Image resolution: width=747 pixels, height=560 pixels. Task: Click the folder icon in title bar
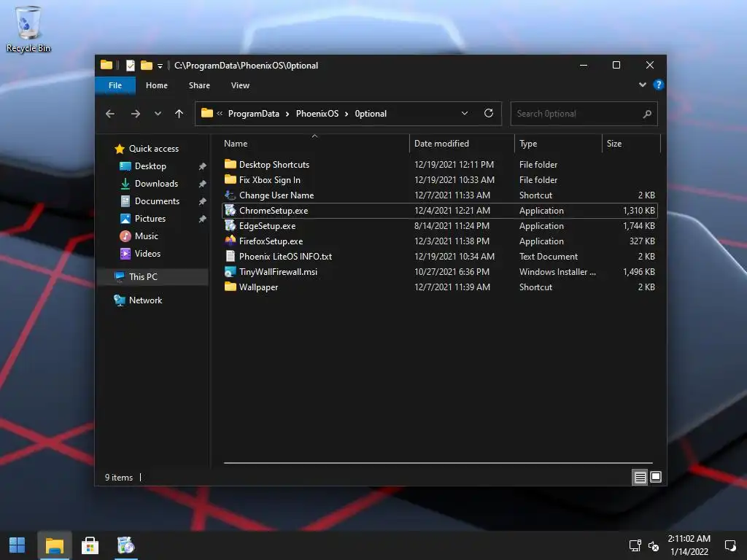107,65
